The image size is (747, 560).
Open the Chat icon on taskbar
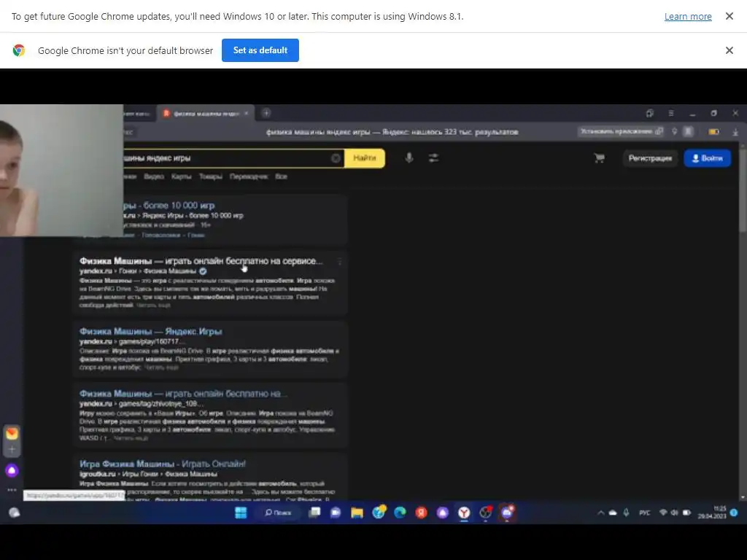pos(336,513)
